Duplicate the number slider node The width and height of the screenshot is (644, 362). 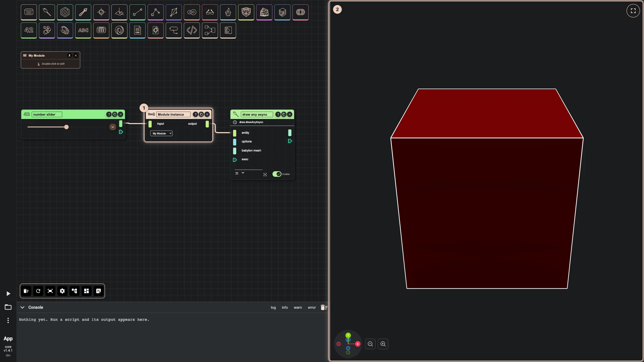click(115, 114)
